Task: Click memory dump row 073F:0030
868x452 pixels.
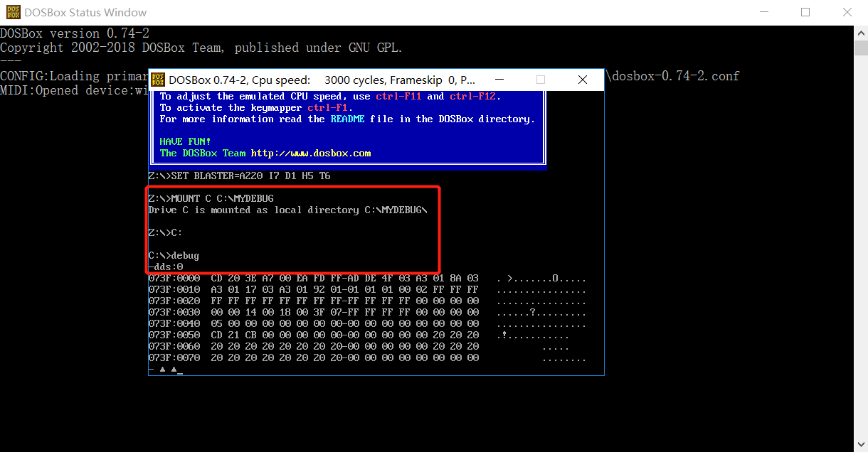Action: coord(367,312)
